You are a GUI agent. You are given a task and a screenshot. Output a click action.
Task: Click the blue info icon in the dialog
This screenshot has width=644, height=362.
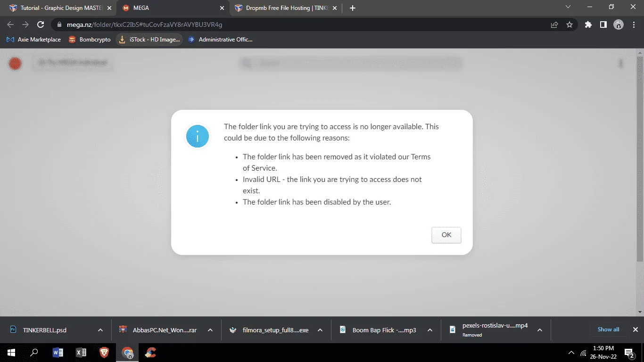[x=198, y=137]
